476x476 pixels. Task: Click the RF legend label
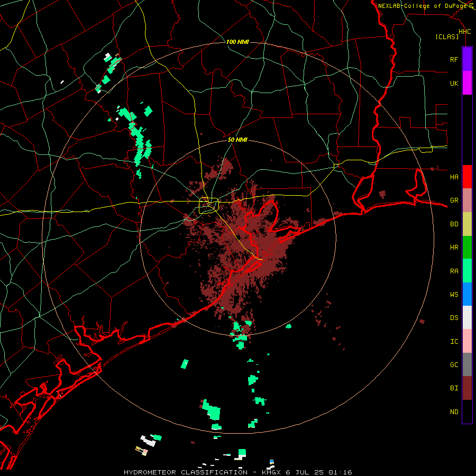pyautogui.click(x=454, y=60)
